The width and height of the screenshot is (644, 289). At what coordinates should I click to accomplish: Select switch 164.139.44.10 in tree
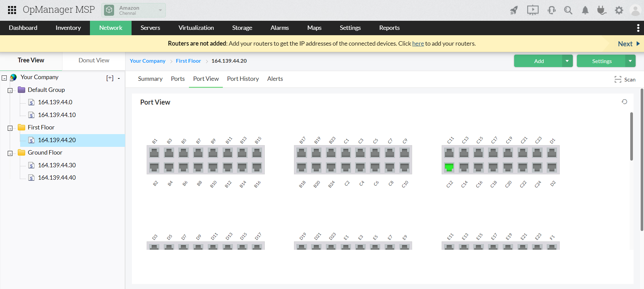coord(57,115)
